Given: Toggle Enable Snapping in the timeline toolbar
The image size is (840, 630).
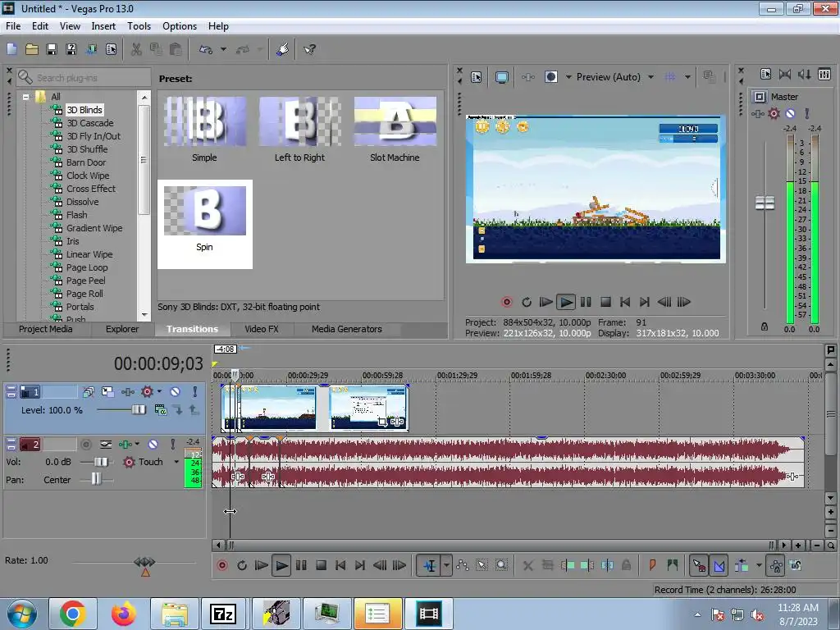Looking at the screenshot, I should (x=698, y=565).
